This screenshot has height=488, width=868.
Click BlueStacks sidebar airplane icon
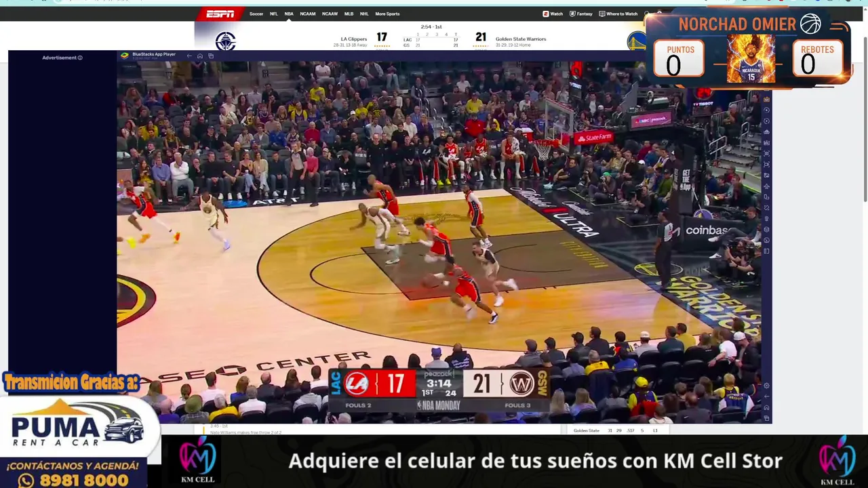click(x=766, y=186)
